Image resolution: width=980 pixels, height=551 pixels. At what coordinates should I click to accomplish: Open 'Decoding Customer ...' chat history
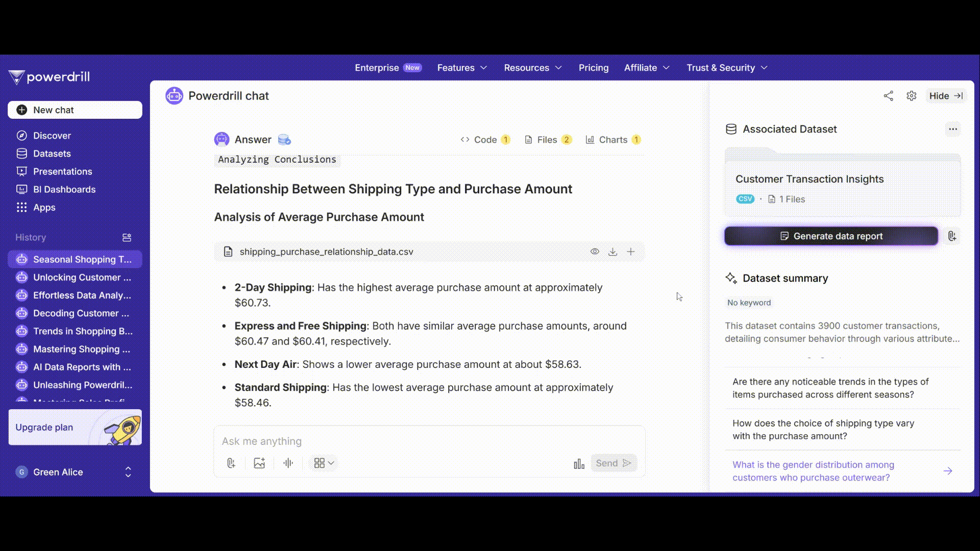(75, 313)
